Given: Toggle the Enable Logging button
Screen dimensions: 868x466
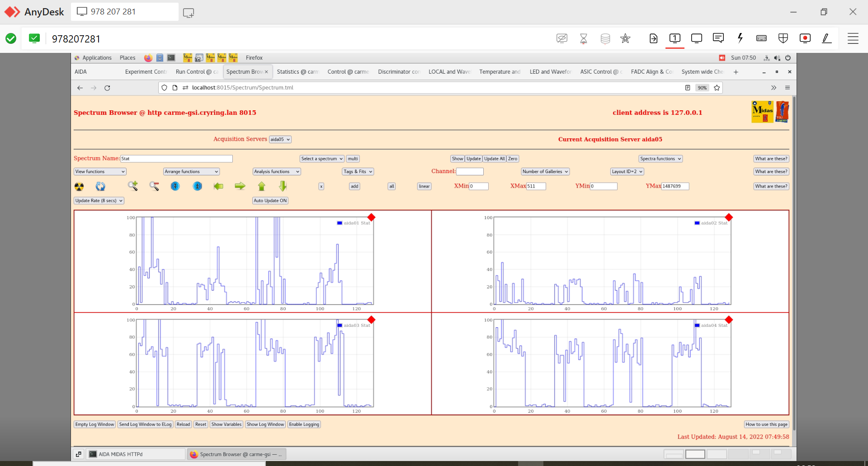Looking at the screenshot, I should coord(304,424).
